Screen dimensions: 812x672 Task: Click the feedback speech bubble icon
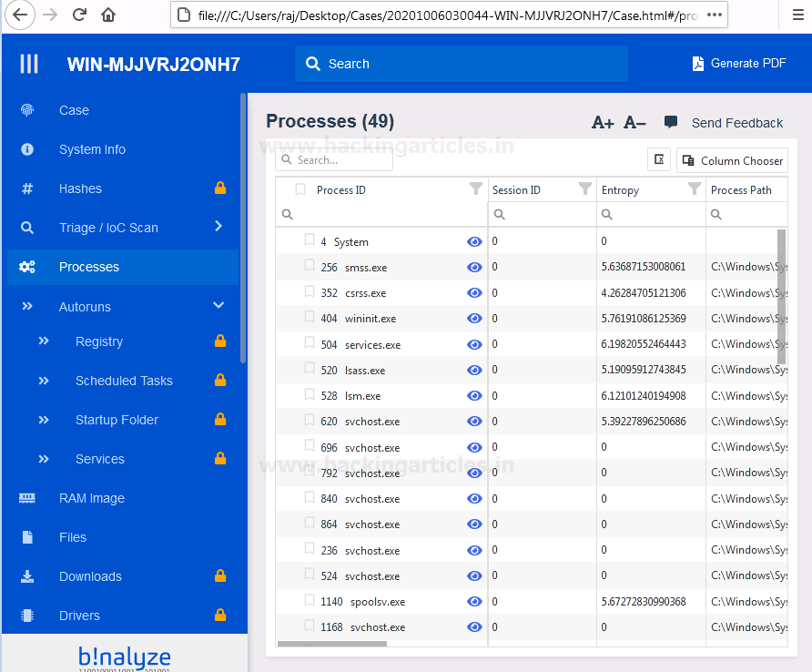671,122
